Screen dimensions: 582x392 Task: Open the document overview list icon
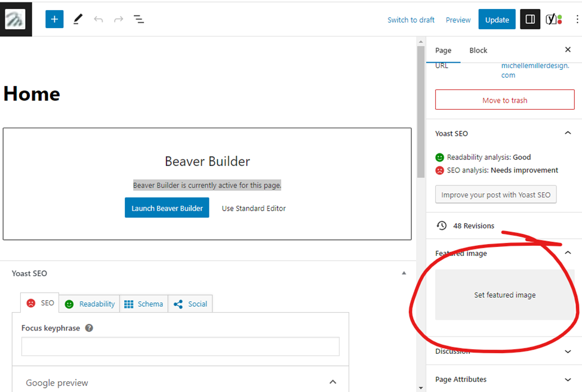tap(139, 19)
